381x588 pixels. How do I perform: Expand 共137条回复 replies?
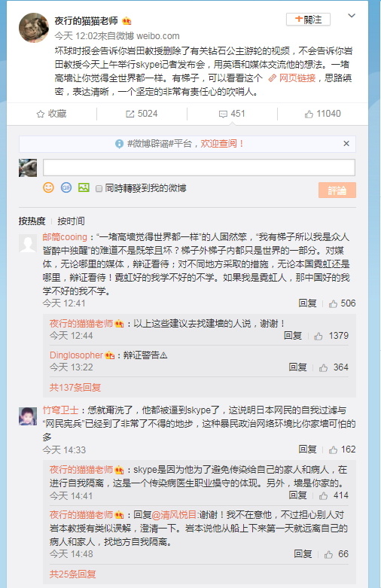[75, 388]
